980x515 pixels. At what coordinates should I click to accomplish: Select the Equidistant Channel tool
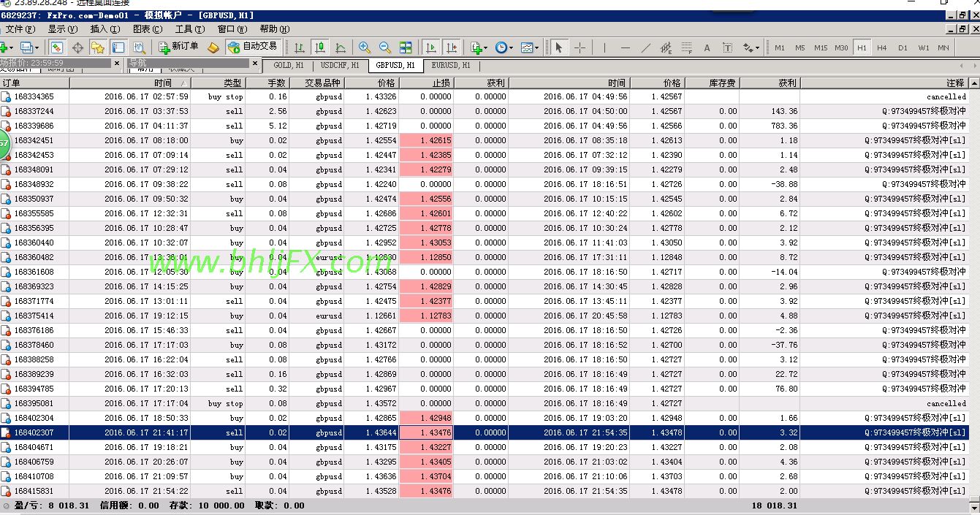(x=666, y=47)
